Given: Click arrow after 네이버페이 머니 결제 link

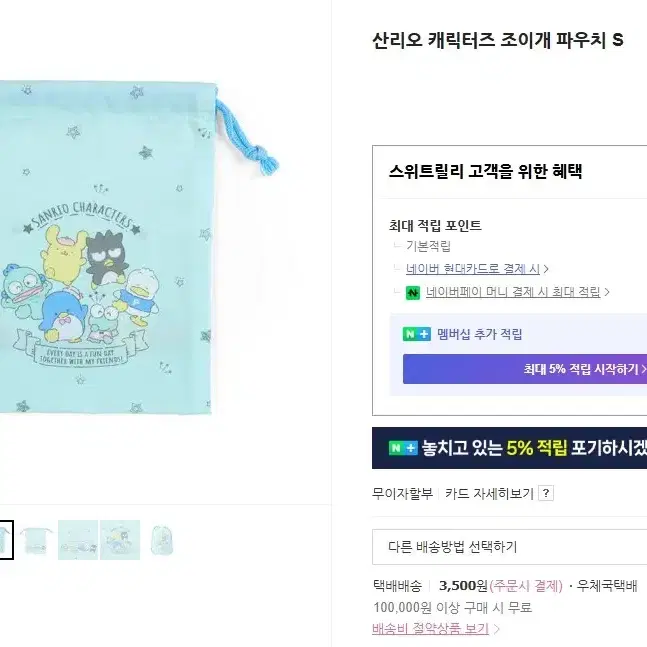Looking at the screenshot, I should point(607,292).
